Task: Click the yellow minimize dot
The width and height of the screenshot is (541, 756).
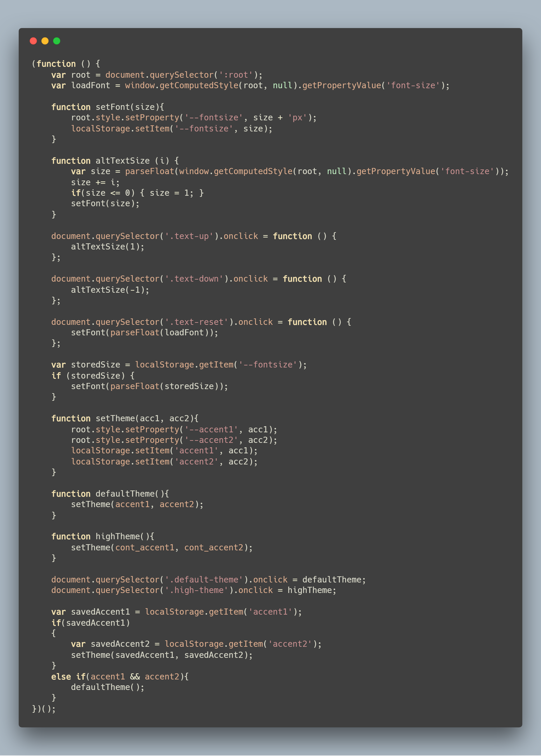Action: pos(45,41)
